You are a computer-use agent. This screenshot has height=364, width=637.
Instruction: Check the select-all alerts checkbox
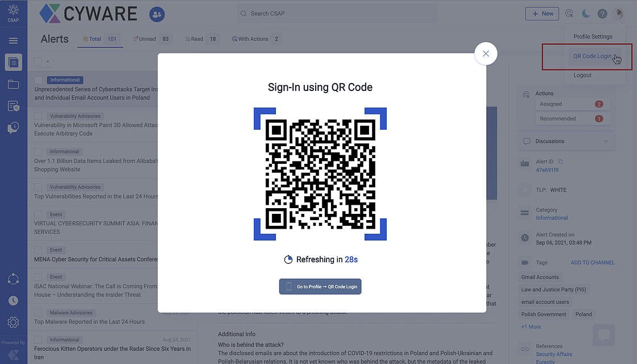[38, 61]
